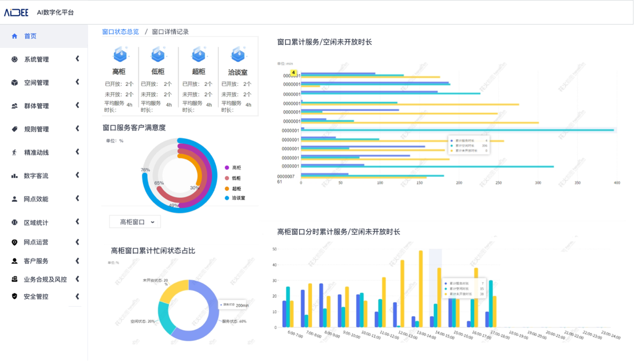The image size is (636, 364).
Task: Select 首页 in the sidebar menu
Action: [30, 36]
